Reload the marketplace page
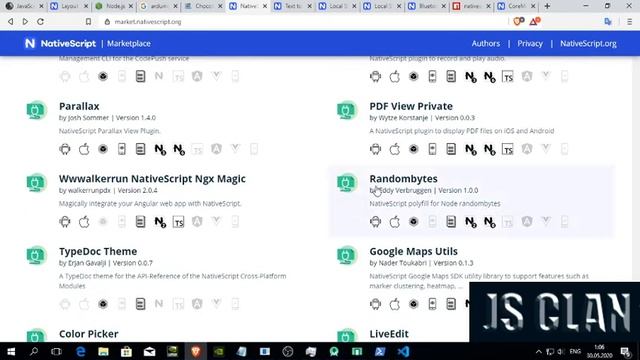This screenshot has width=640, height=360. click(x=40, y=22)
